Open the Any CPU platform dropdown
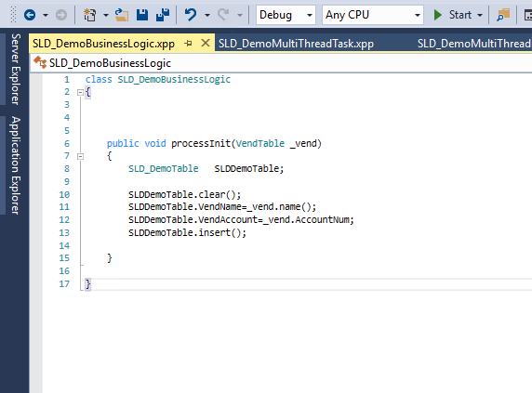Image resolution: width=532 pixels, height=393 pixels. tap(373, 15)
